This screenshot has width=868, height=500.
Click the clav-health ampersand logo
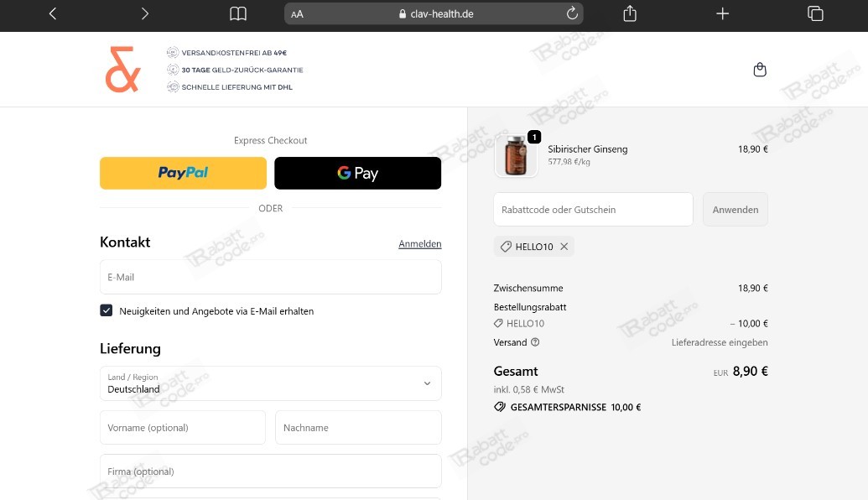(122, 69)
